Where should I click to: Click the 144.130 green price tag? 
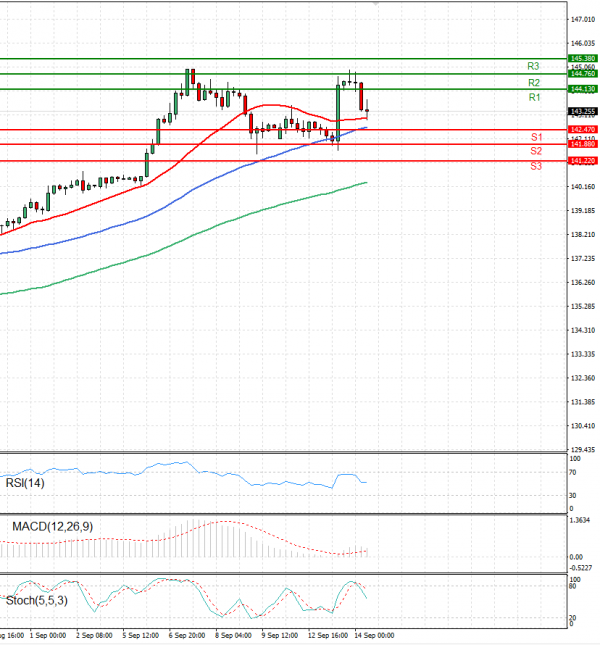[582, 89]
